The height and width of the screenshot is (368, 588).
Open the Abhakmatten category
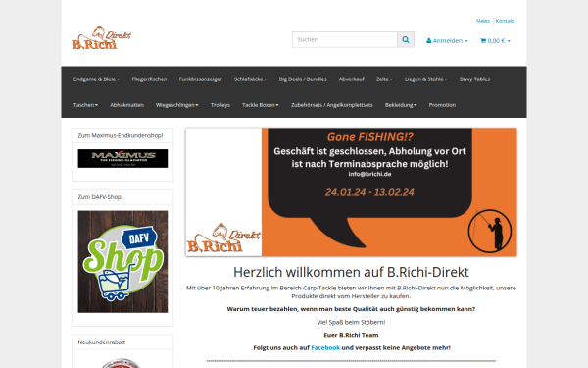coord(126,105)
